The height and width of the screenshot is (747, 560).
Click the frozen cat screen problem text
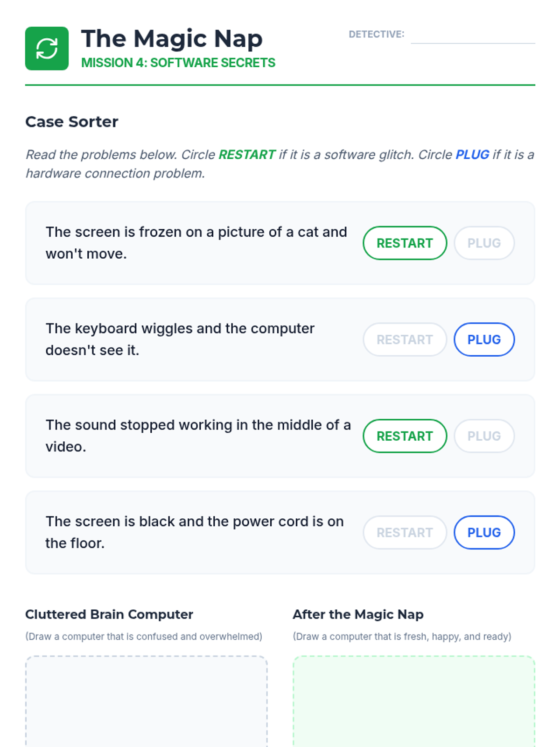pos(196,243)
